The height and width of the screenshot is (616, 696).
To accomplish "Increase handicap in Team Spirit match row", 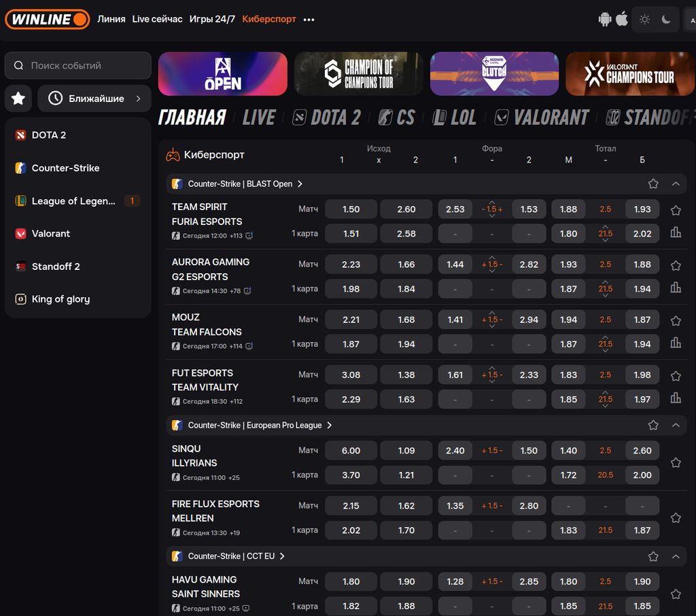I will coord(492,203).
